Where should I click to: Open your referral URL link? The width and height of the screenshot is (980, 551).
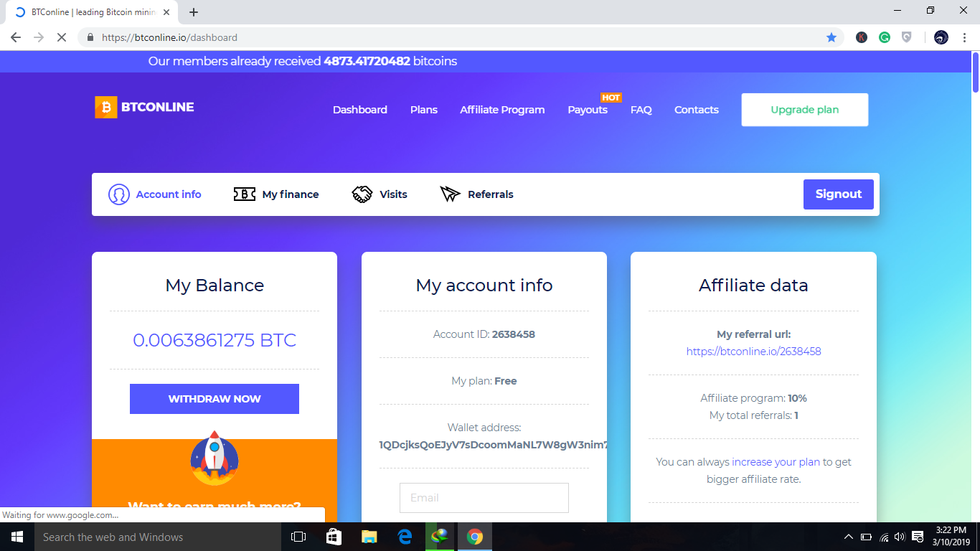(x=753, y=351)
